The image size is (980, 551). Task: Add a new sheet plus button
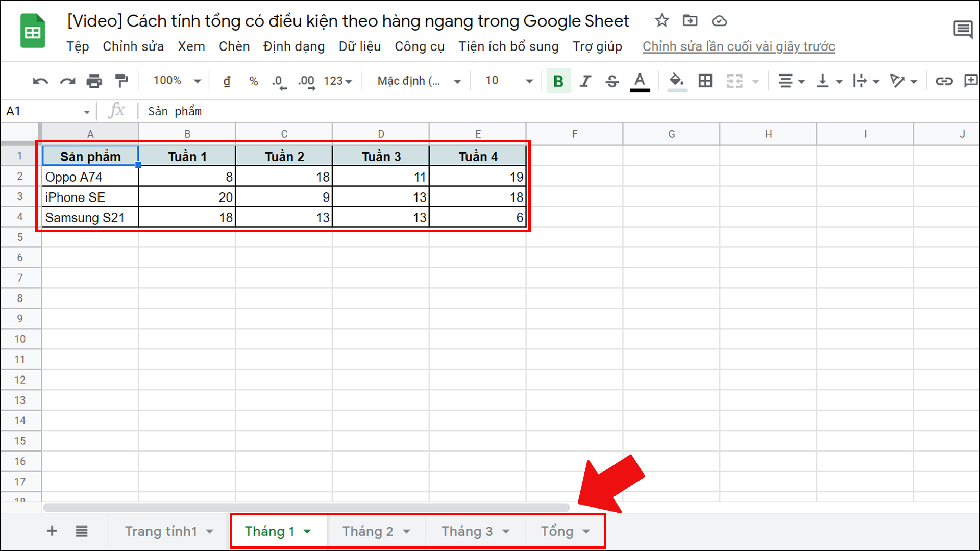point(52,531)
